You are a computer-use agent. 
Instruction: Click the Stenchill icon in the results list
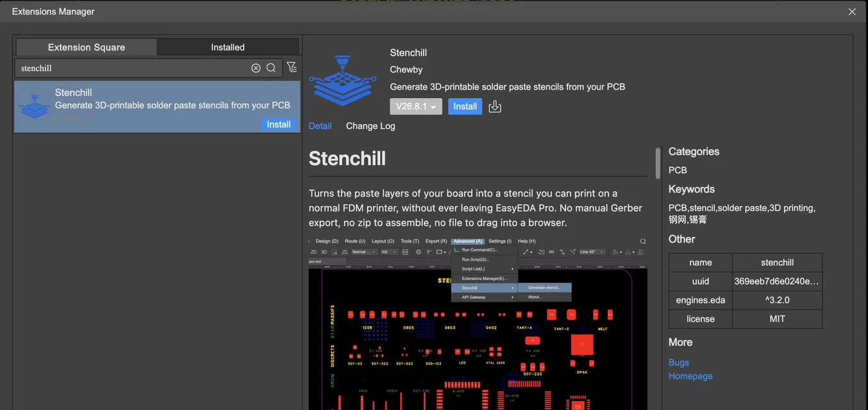(x=34, y=106)
